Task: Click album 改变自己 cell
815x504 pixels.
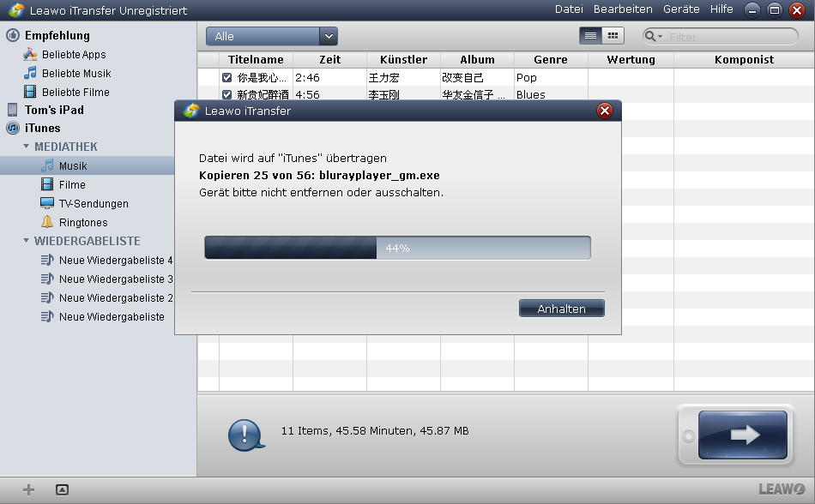Action: 477,77
